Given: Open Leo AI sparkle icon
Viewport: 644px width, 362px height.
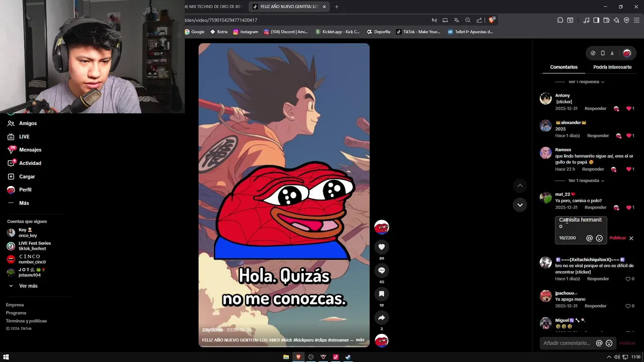Looking at the screenshot, I should (616, 20).
